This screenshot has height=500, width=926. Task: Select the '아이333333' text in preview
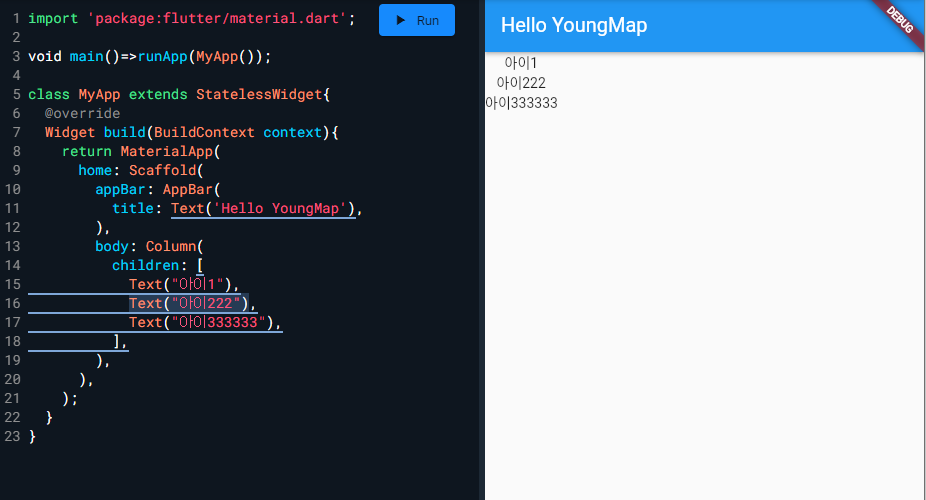click(x=521, y=103)
